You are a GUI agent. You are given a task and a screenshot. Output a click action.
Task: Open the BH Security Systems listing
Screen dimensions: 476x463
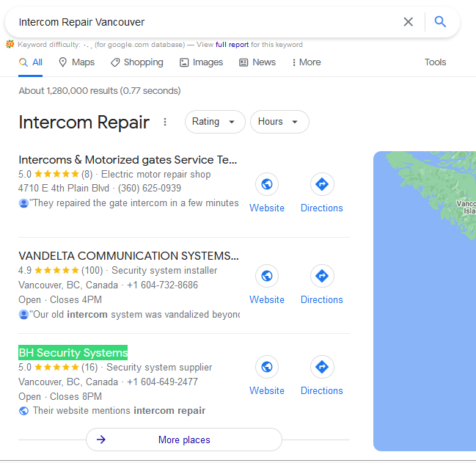coord(73,353)
